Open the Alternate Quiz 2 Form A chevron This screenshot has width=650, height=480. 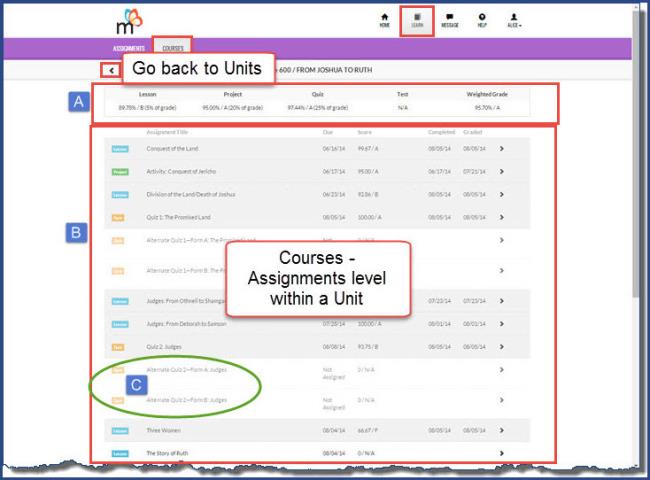pyautogui.click(x=502, y=370)
